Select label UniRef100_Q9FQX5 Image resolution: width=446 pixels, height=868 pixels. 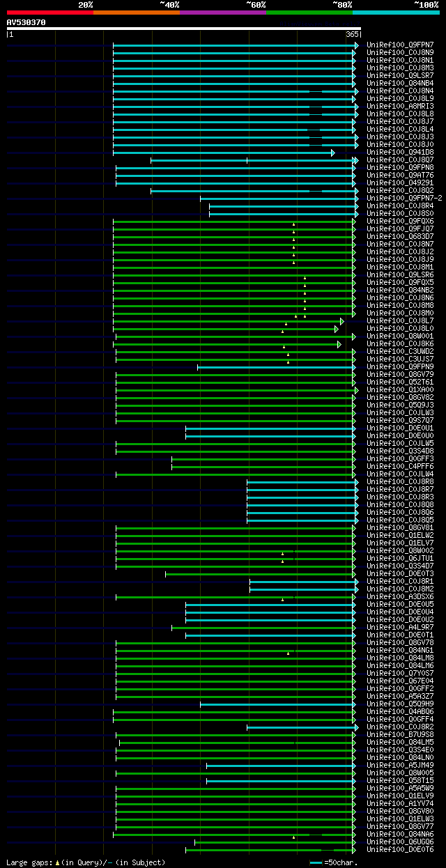400,283
